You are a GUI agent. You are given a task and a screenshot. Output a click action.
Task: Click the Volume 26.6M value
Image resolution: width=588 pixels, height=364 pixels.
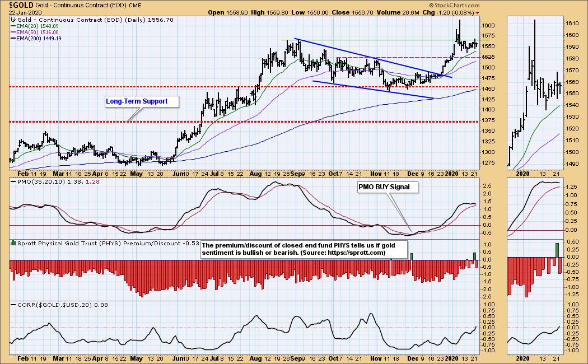click(x=398, y=12)
